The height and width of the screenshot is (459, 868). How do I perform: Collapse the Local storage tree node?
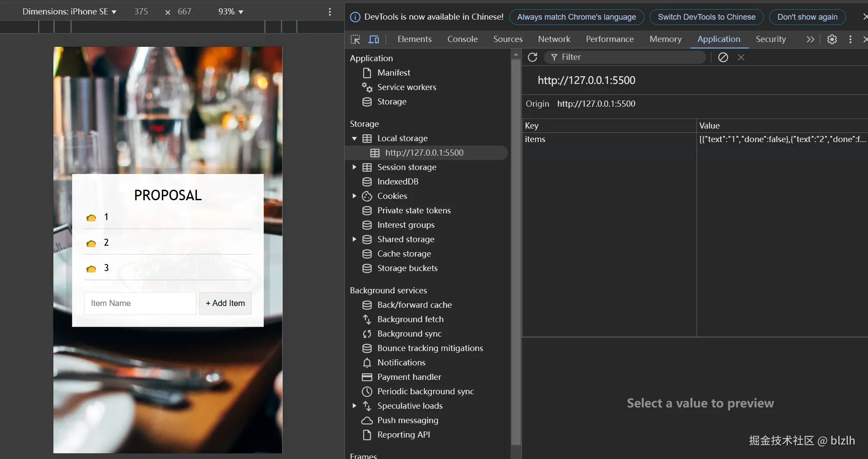tap(354, 139)
